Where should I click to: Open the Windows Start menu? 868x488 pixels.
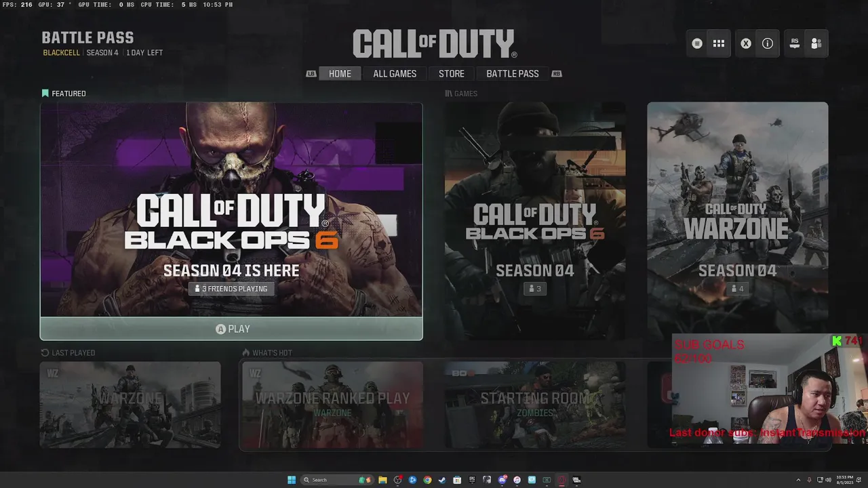[292, 480]
